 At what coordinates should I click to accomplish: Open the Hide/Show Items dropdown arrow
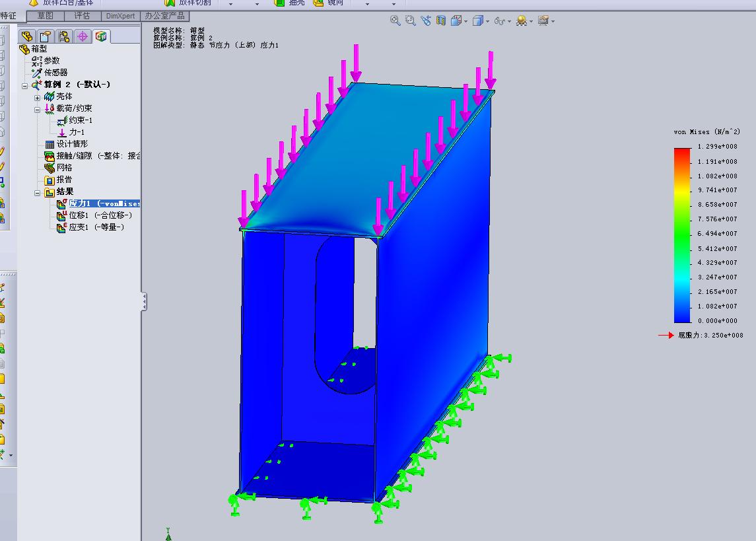click(509, 21)
